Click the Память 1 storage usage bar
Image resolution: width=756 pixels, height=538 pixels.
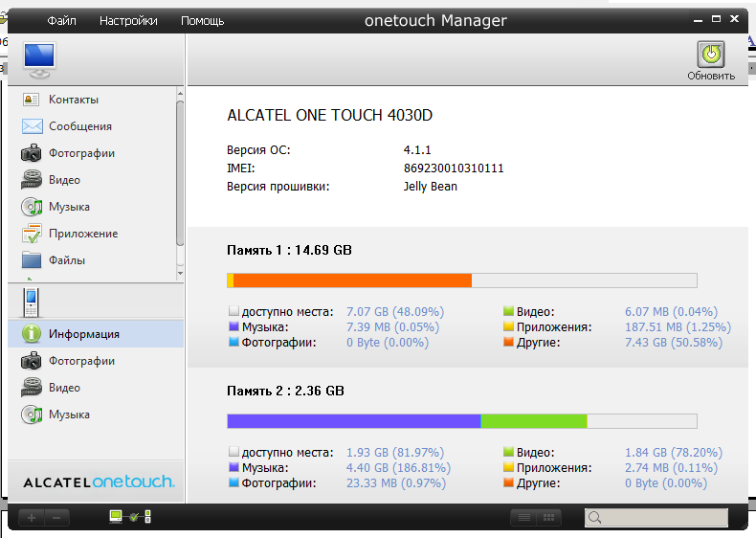point(461,280)
